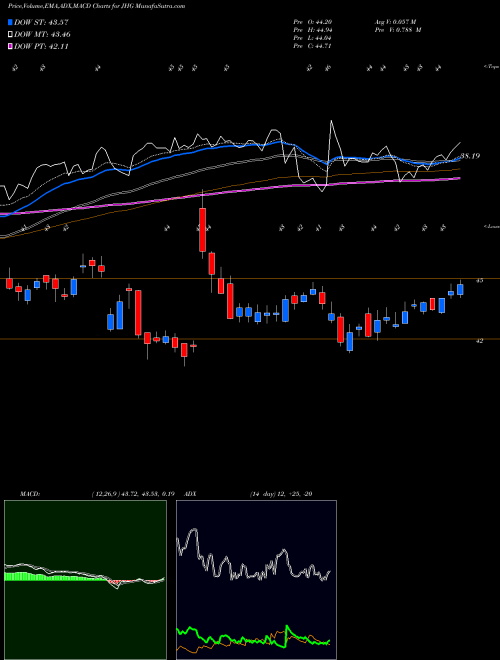Click the Tops label at right edge
Image resolution: width=500 pixels, height=660 pixels.
pyautogui.click(x=491, y=67)
